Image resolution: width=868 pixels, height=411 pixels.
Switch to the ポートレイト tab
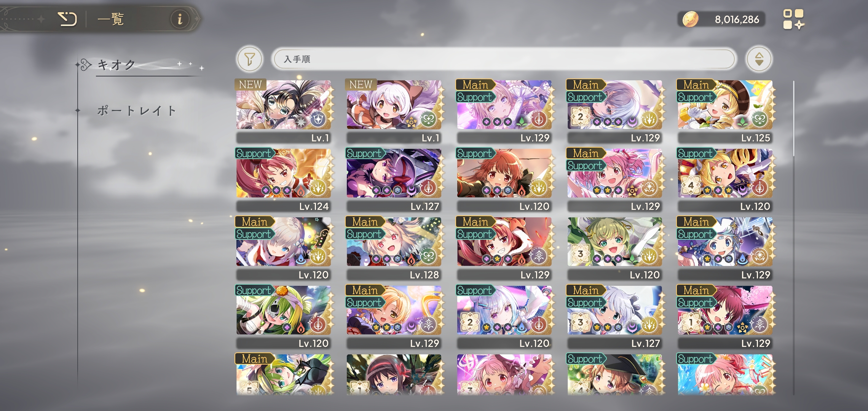[x=136, y=111]
